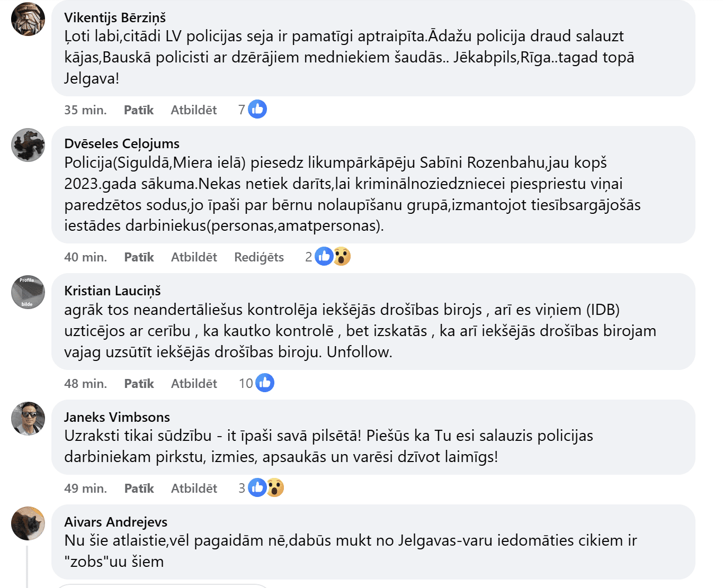Screen dimensions: 723x588
Task: Open Kristian Lauciņš profile picture
Action: coord(28,292)
